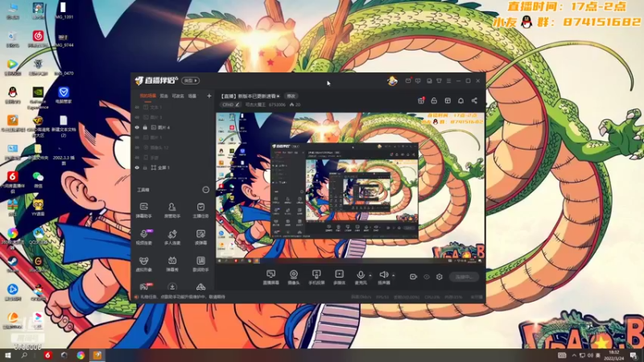644x362 pixels.
Task: Open the 房管助手 tool
Action: tap(172, 210)
